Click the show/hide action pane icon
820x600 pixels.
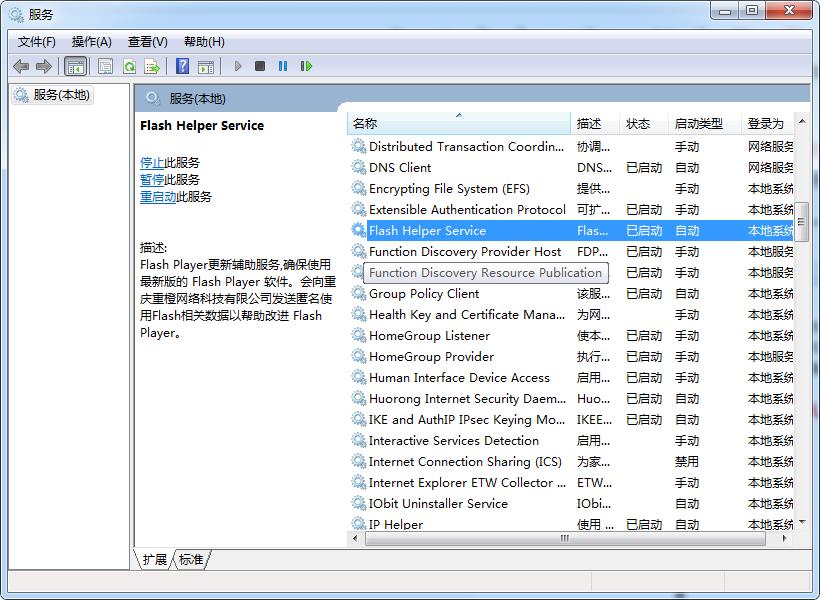[x=206, y=66]
